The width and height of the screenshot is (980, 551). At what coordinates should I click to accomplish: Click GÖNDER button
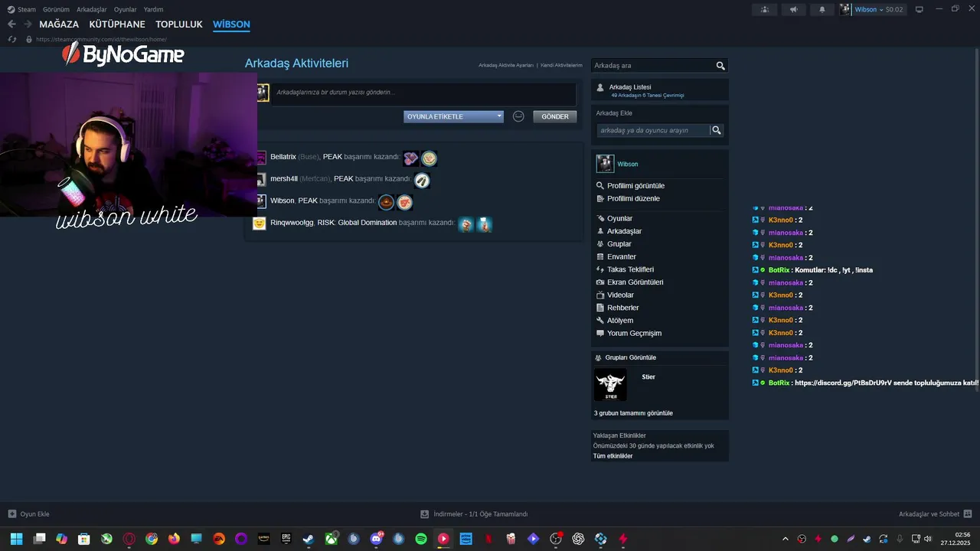click(x=555, y=116)
